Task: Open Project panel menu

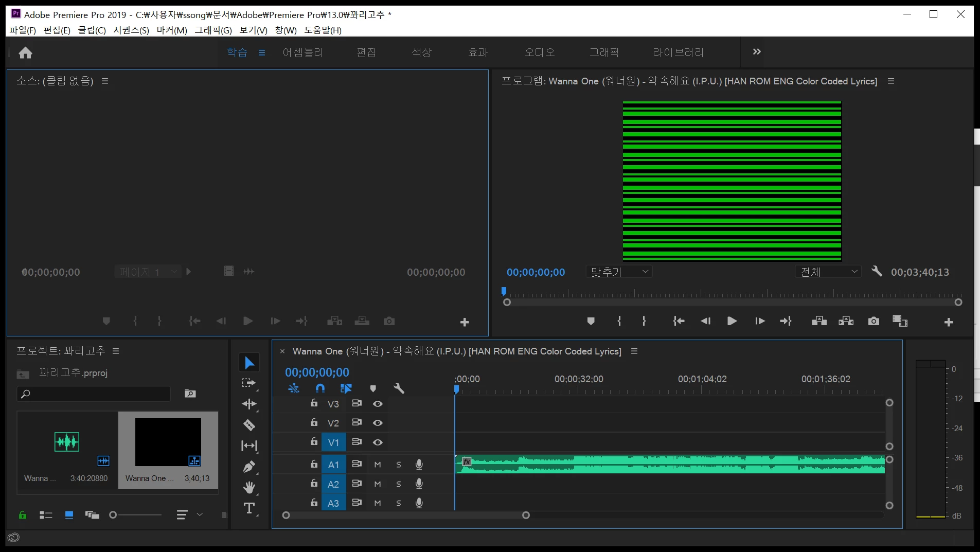Action: [116, 351]
